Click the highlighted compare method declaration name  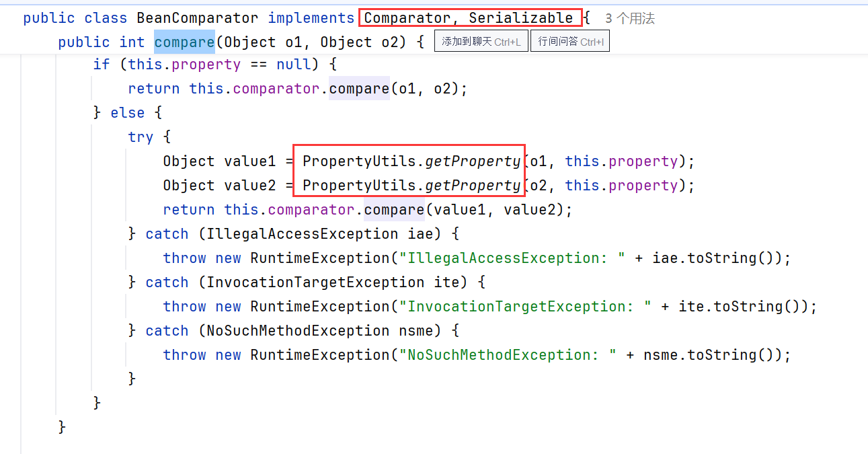(x=184, y=42)
